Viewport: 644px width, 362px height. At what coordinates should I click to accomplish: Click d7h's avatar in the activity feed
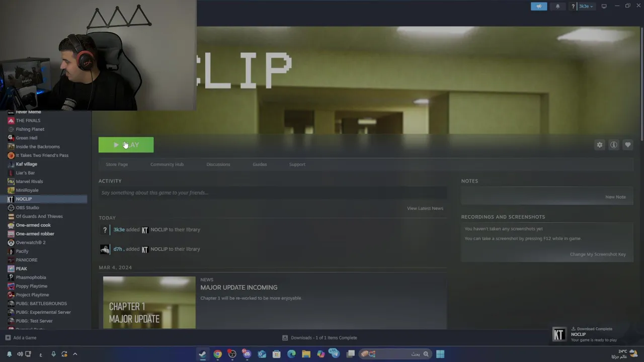coord(105,249)
